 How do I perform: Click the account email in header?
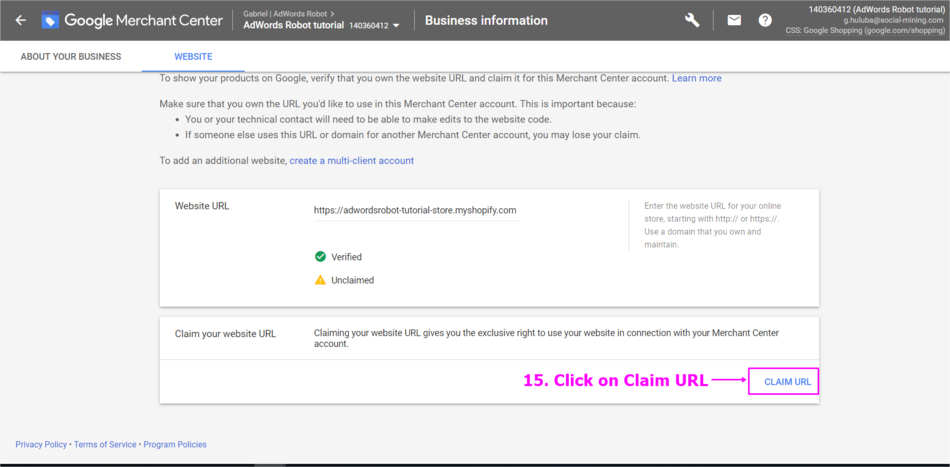click(893, 20)
